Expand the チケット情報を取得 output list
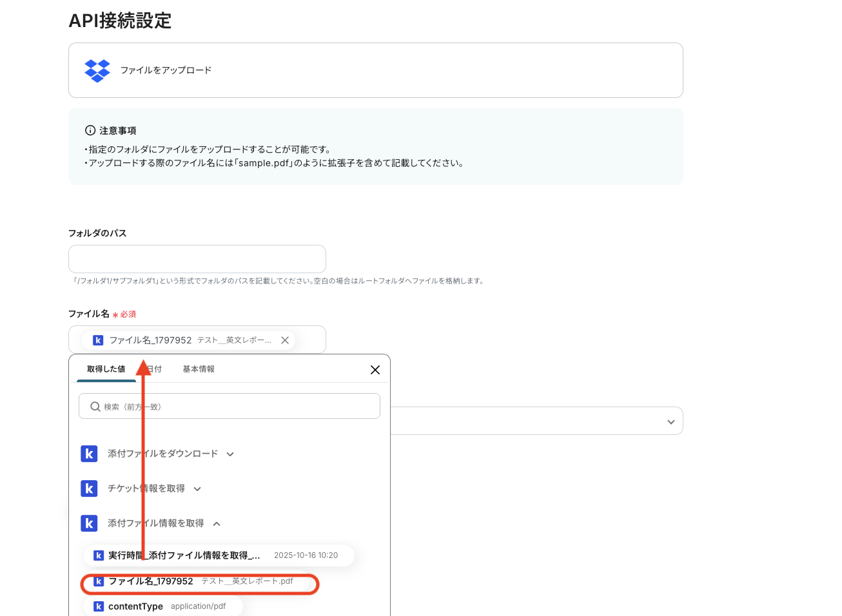 (197, 488)
